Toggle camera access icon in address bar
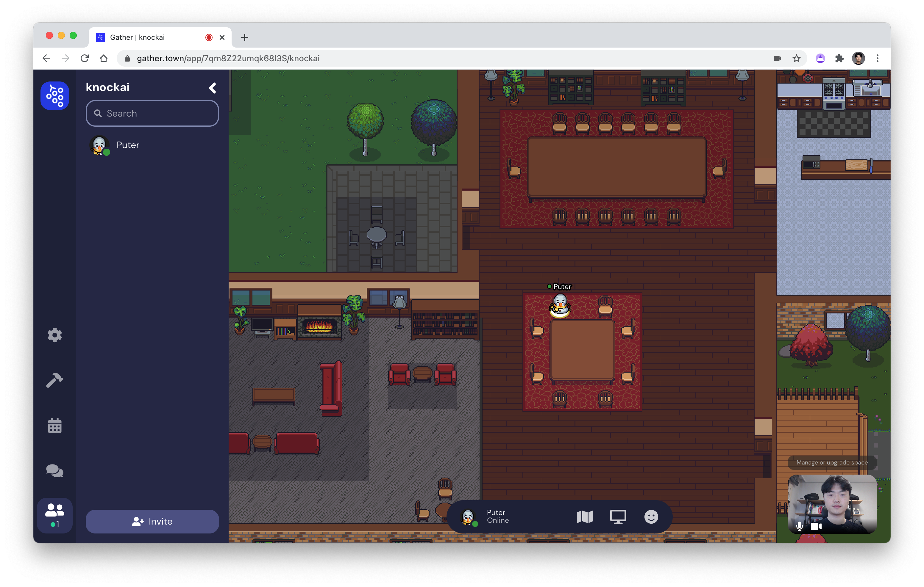 click(777, 58)
